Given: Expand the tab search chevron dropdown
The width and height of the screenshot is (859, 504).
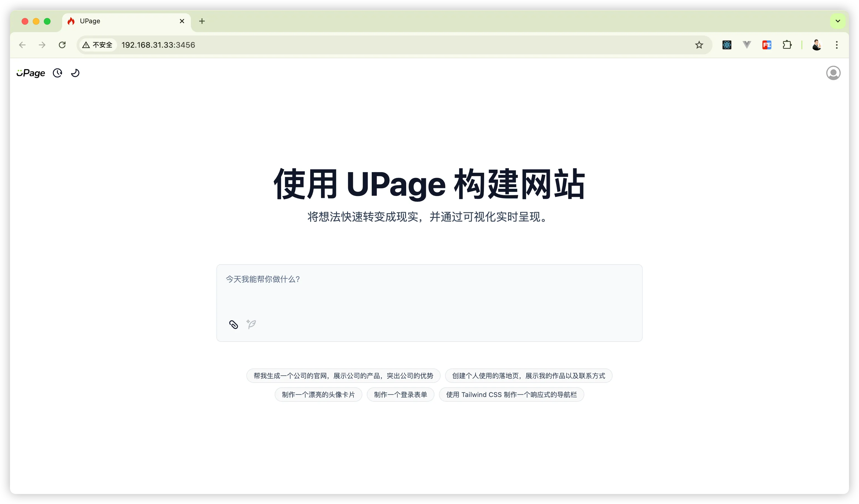Looking at the screenshot, I should pos(838,21).
